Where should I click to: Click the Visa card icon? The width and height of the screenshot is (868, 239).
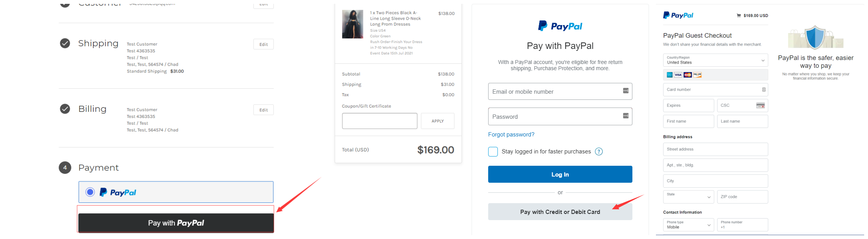point(678,75)
